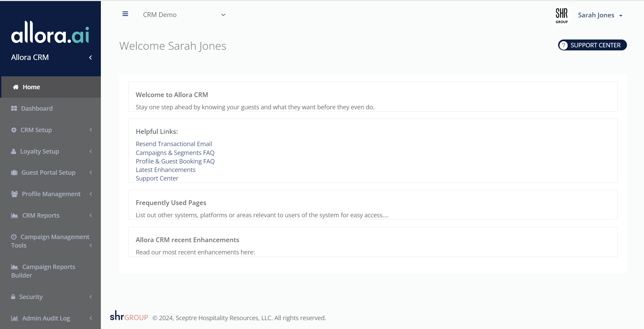This screenshot has width=644, height=329.
Task: Click the allora.ai logo
Action: click(x=50, y=34)
